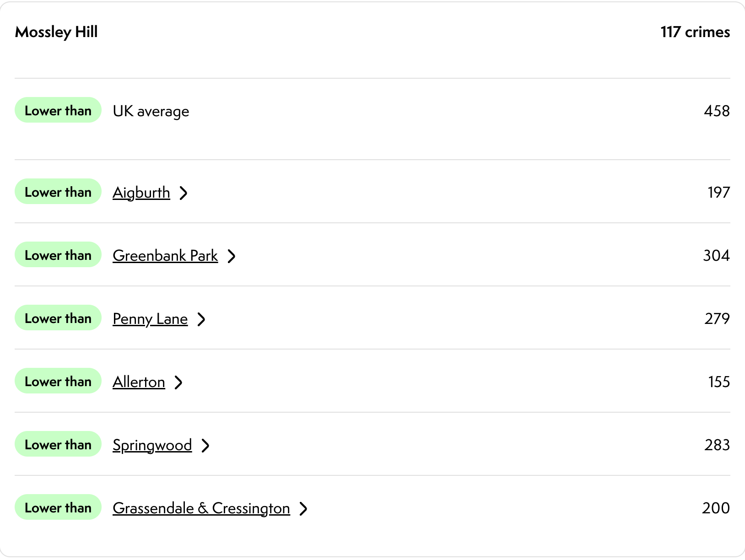
Task: Click the chevron next to Allerton
Action: (178, 382)
